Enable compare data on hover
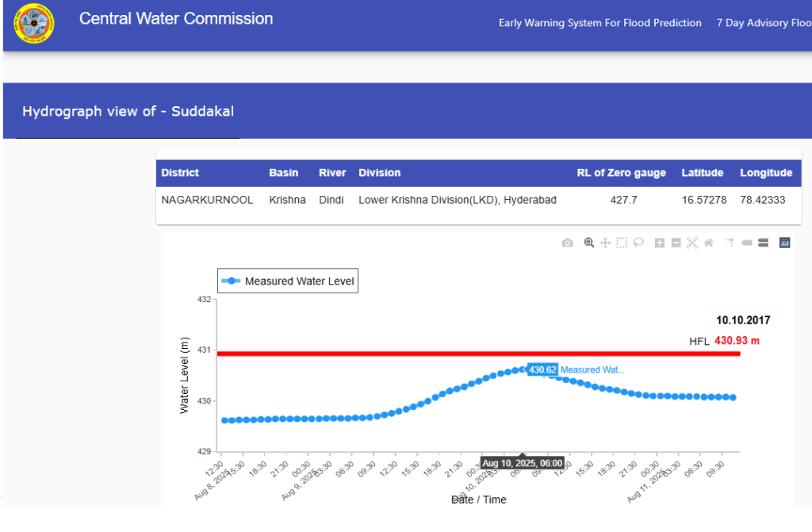Viewport: 812px width, 532px height. tap(763, 243)
